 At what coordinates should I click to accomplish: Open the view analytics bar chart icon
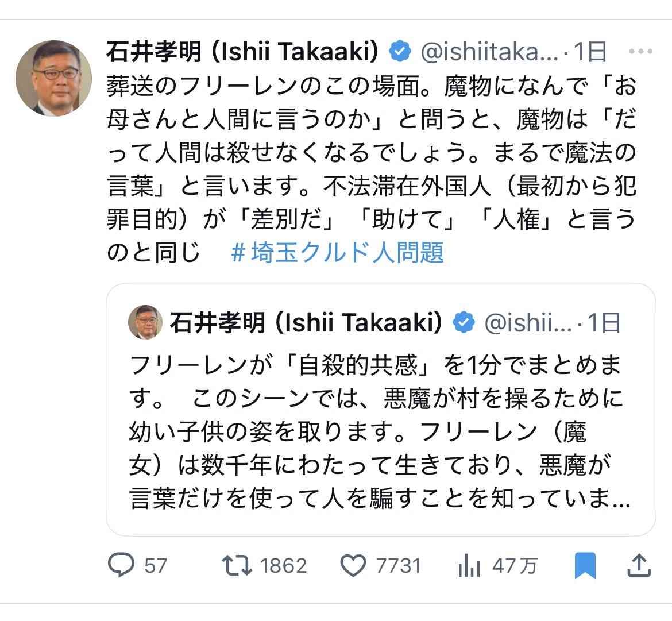tap(469, 566)
